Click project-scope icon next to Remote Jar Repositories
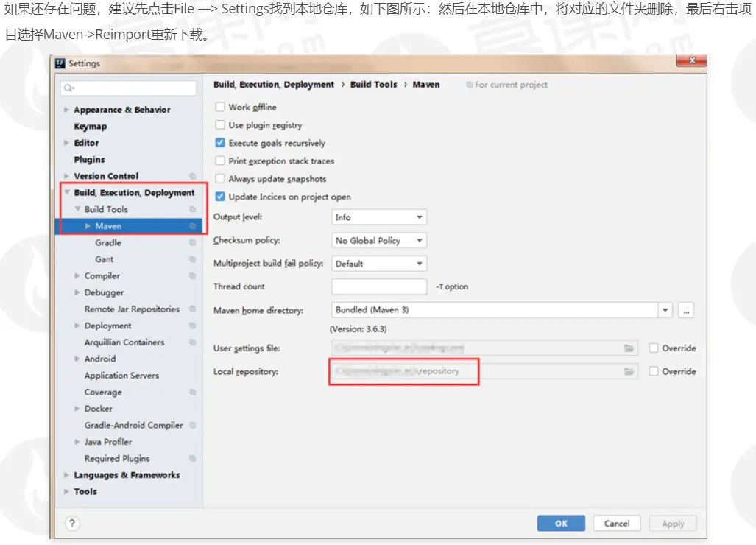 tap(192, 309)
